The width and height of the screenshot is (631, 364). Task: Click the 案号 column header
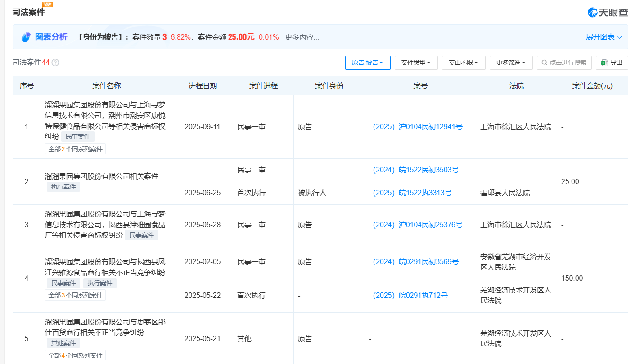[420, 86]
